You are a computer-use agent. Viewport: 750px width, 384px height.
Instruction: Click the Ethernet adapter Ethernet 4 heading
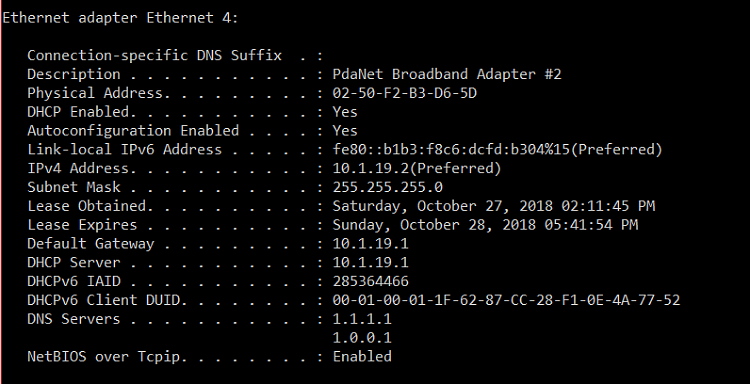click(120, 18)
